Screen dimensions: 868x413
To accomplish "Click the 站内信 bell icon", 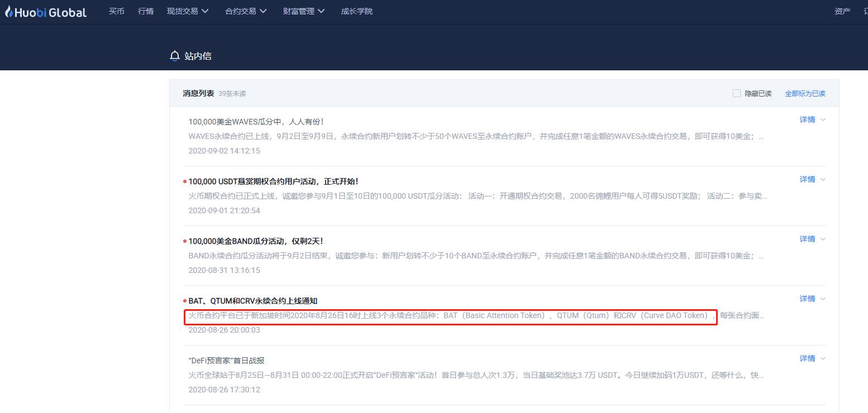I will click(x=174, y=55).
